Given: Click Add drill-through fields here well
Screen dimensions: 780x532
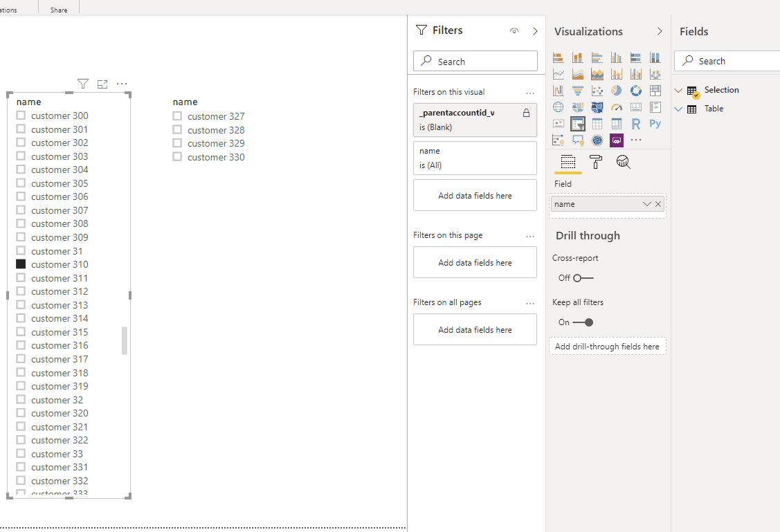Looking at the screenshot, I should 608,347.
